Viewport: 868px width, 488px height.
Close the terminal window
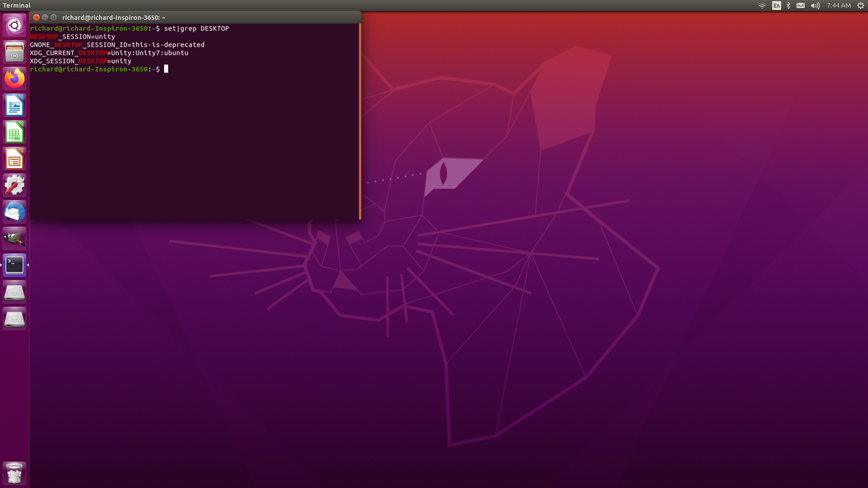(x=37, y=17)
